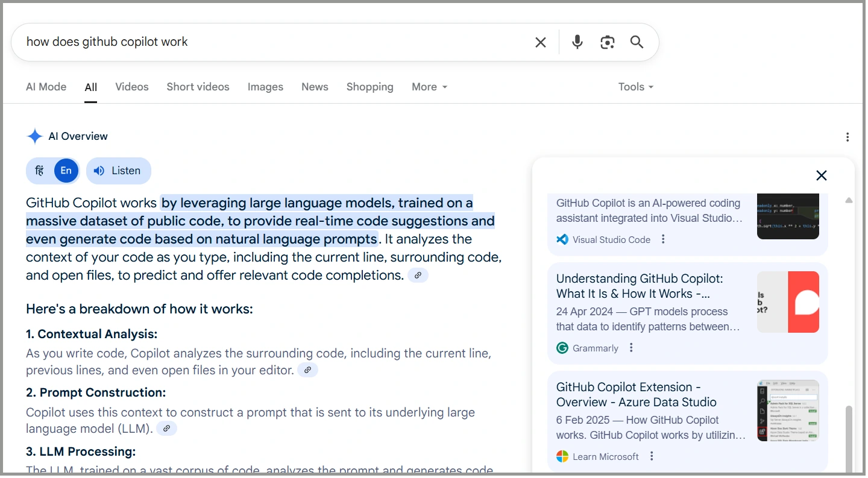The width and height of the screenshot is (868, 478).
Task: Select the All results tab
Action: pos(91,87)
